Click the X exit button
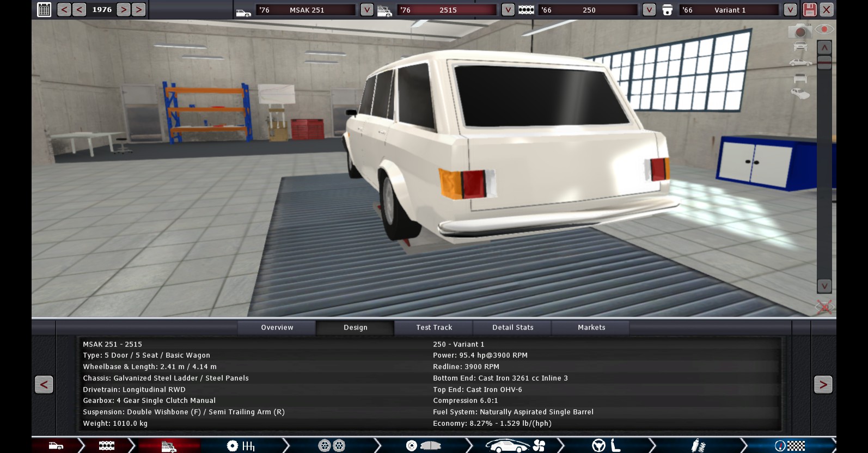The width and height of the screenshot is (868, 453). [827, 9]
